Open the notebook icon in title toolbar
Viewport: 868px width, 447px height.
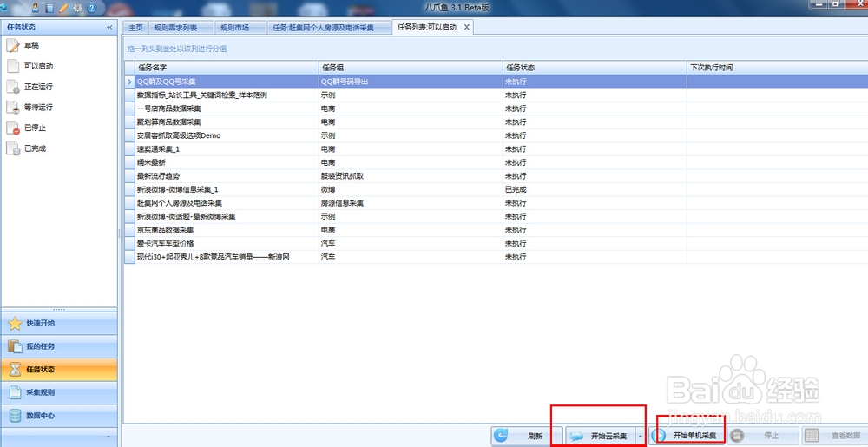pyautogui.click(x=49, y=8)
